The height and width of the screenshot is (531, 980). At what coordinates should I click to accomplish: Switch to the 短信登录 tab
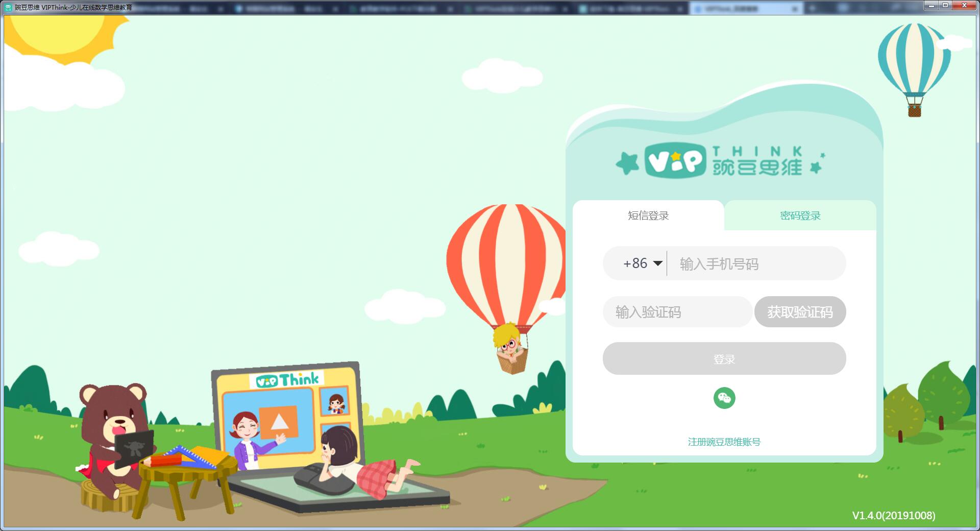648,216
